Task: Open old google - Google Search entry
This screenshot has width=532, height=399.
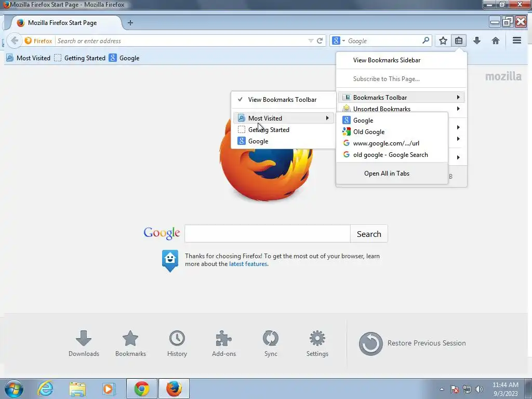Action: [x=392, y=155]
